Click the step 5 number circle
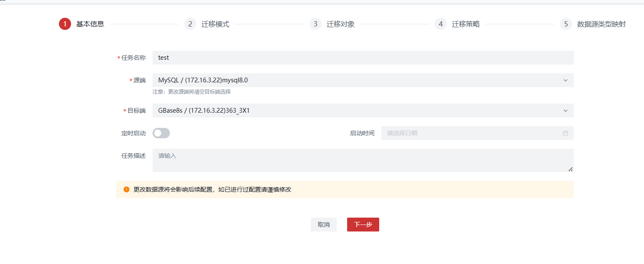 click(566, 24)
